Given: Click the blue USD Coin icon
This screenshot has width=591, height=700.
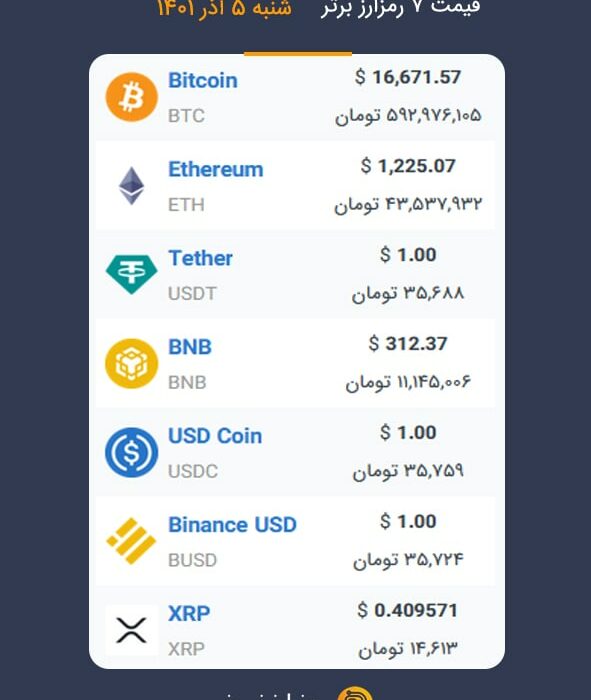Looking at the screenshot, I should [x=132, y=452].
